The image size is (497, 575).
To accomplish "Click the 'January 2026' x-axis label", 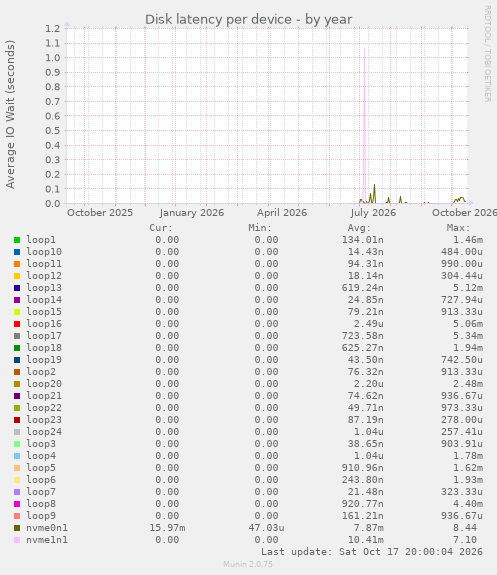I will [x=191, y=213].
